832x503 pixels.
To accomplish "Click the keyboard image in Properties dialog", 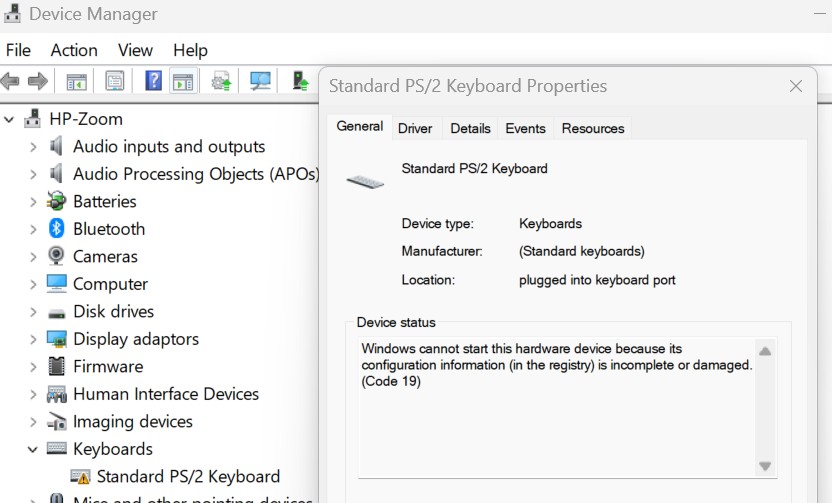I will coord(365,182).
